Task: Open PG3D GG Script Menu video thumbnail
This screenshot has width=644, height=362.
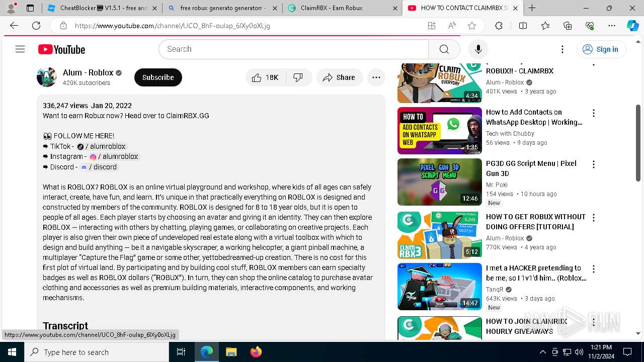Action: [439, 182]
